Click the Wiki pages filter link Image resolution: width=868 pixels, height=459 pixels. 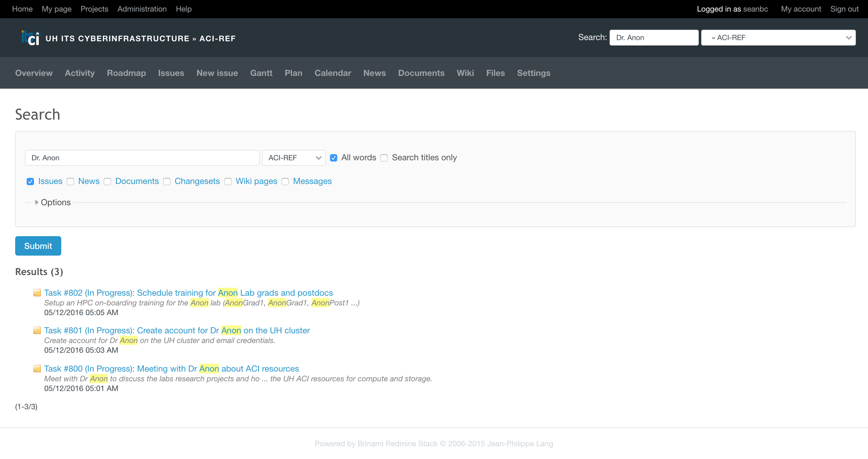coord(257,181)
